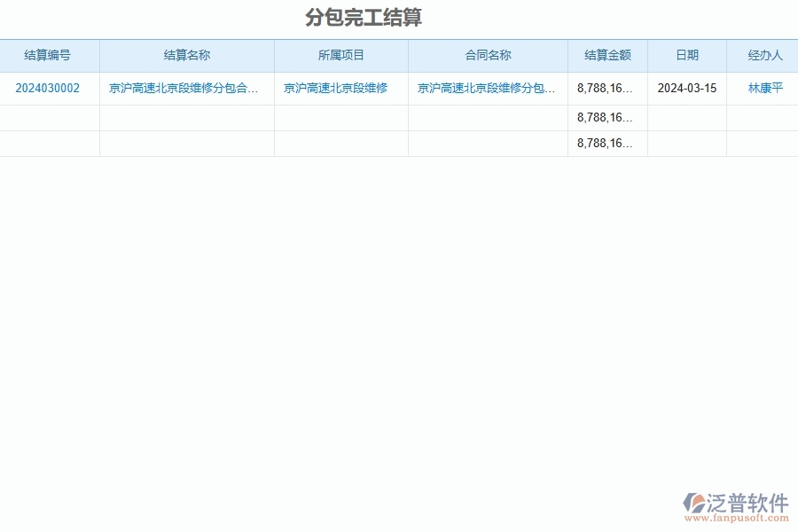Select the total amount in third row
Viewport: 798px width, 532px height.
606,143
